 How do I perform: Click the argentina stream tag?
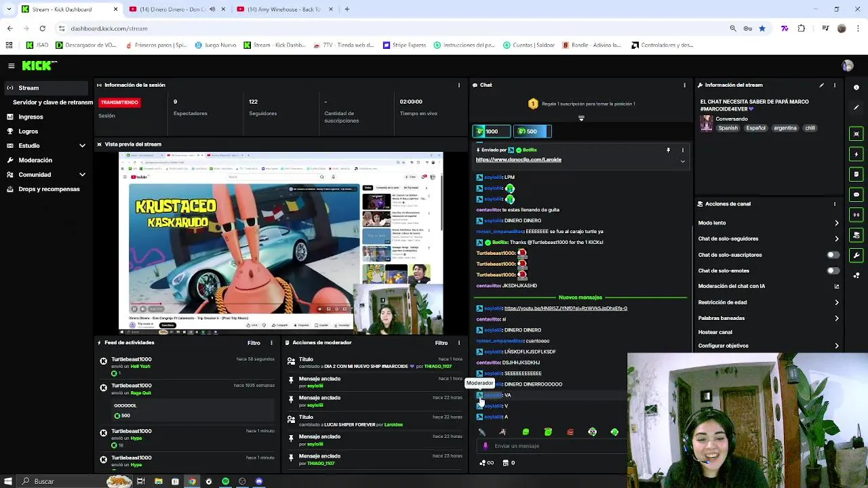point(785,128)
